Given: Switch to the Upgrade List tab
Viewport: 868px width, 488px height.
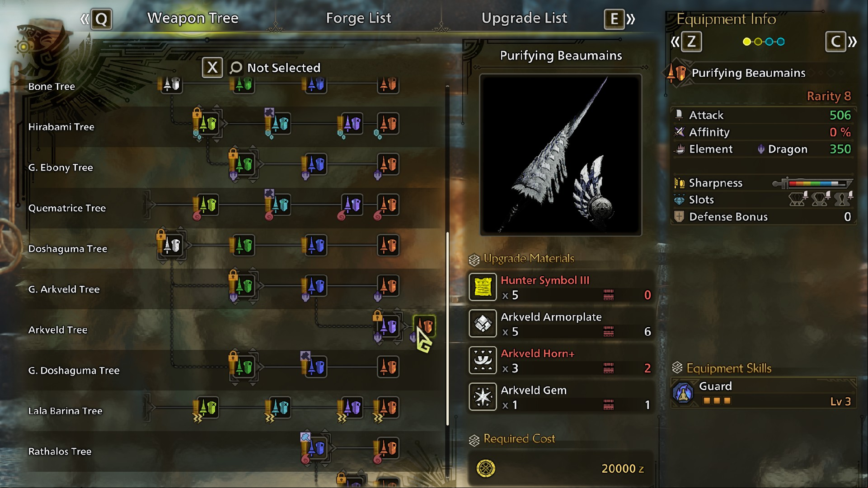Looking at the screenshot, I should pyautogui.click(x=524, y=18).
